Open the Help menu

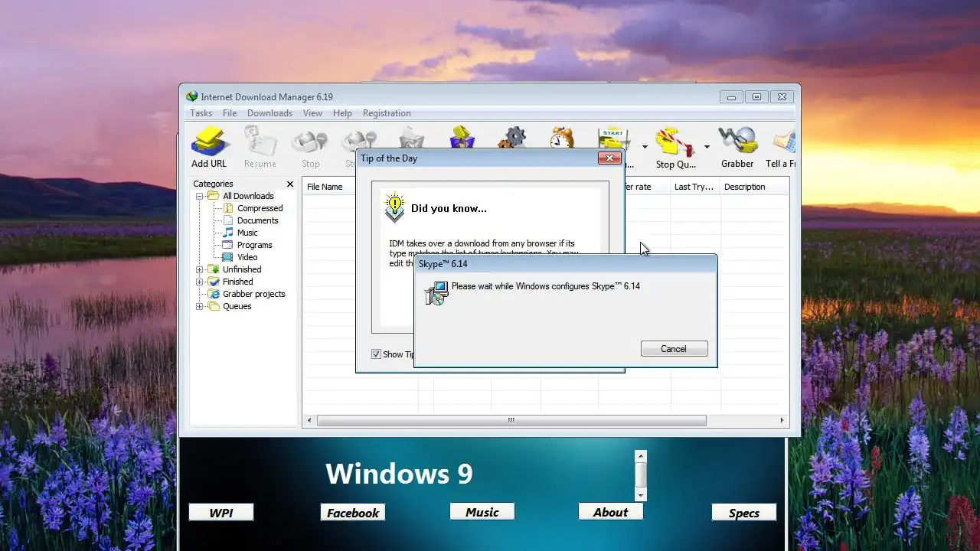click(342, 113)
